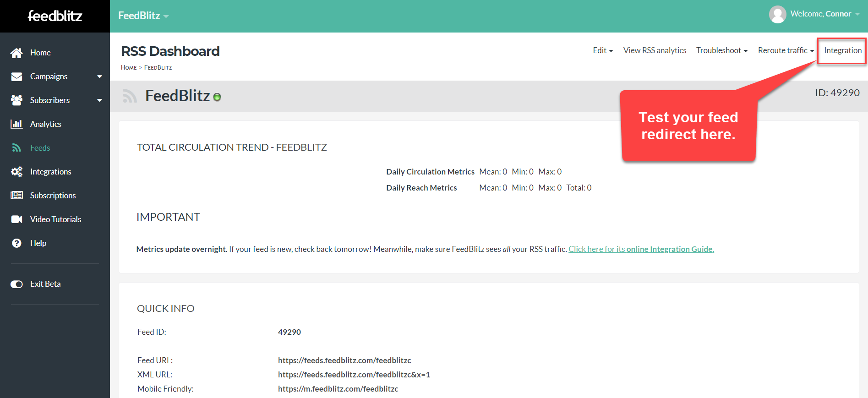Click the RSS Dashboard heading
Screen dimensions: 868x398
tap(170, 51)
